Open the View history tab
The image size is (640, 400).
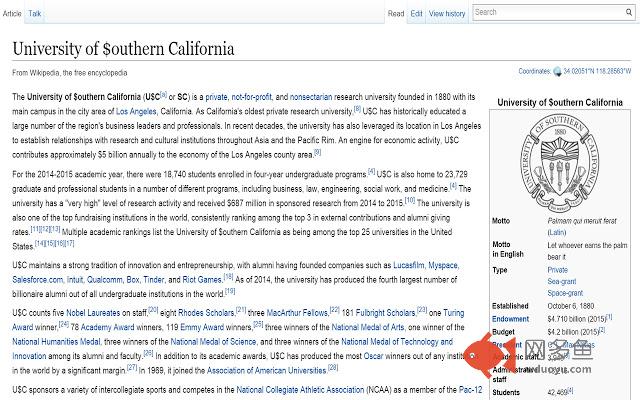[447, 13]
